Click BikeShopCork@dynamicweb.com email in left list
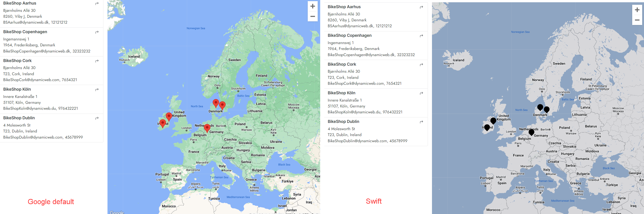 click(32, 80)
